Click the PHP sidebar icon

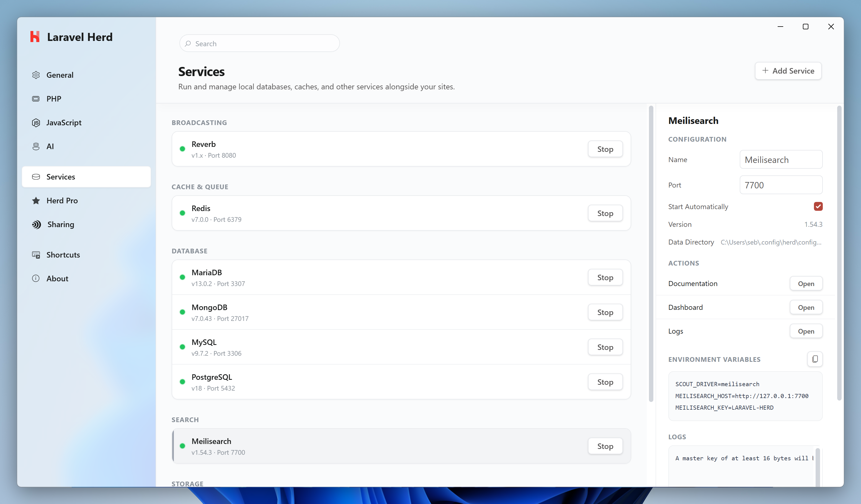[x=36, y=99]
